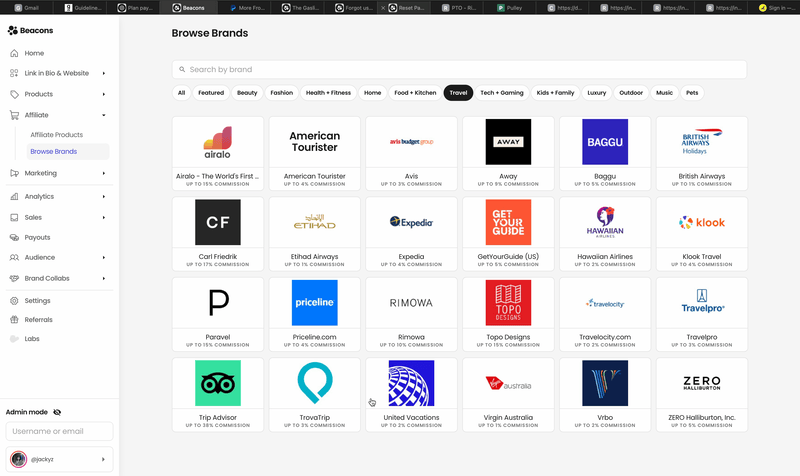Collapse the Affiliate section arrow
800x476 pixels.
104,115
